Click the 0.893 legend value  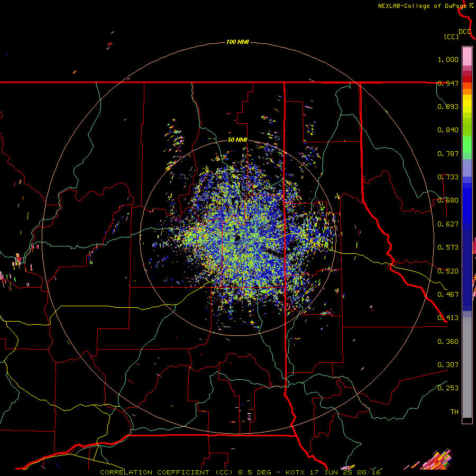point(448,106)
